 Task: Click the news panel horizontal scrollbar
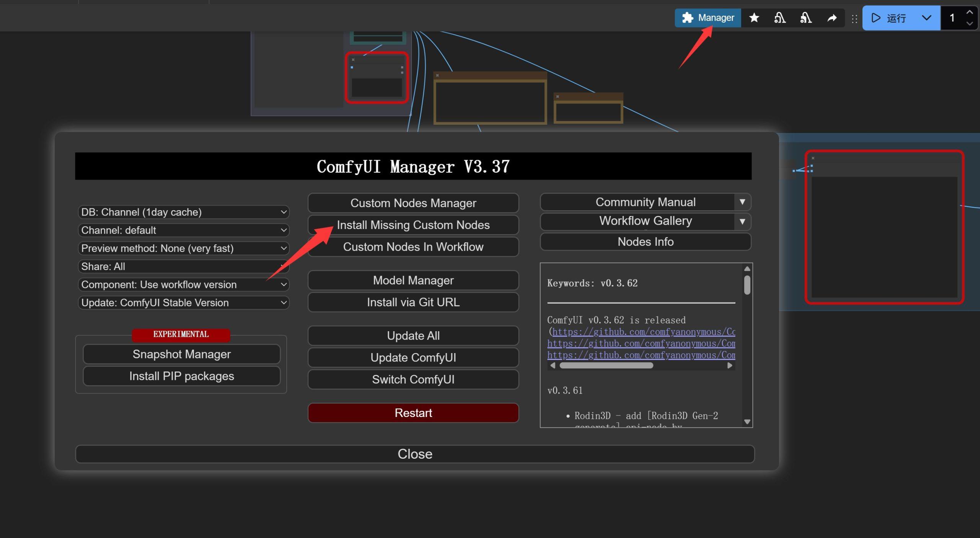[606, 366]
